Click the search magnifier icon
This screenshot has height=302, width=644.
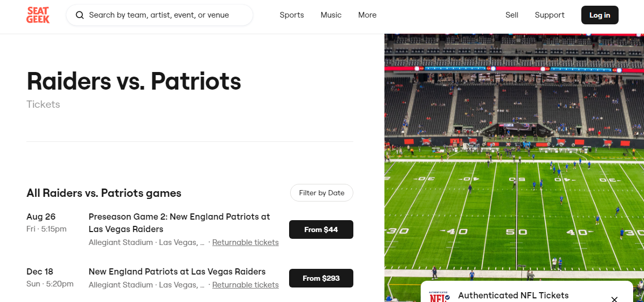point(80,15)
